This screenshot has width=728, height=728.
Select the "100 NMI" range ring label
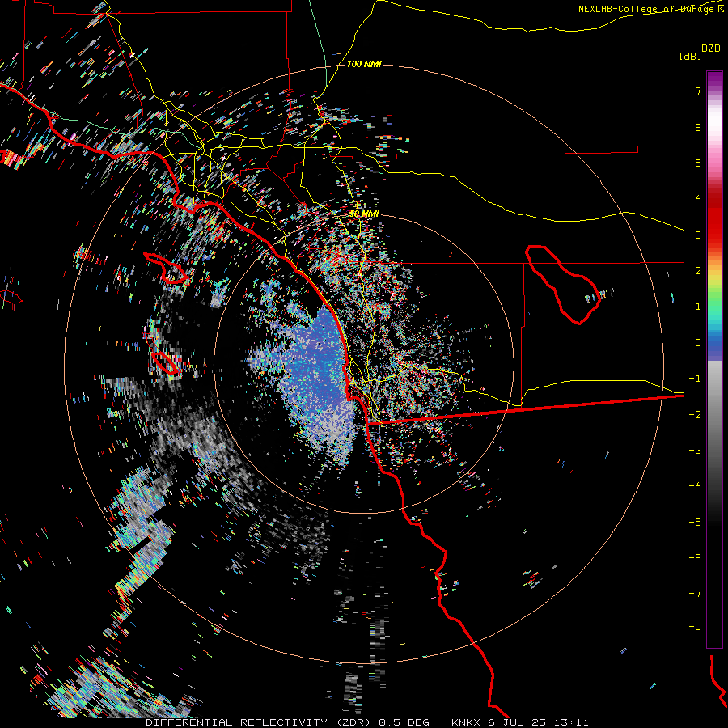coord(364,64)
